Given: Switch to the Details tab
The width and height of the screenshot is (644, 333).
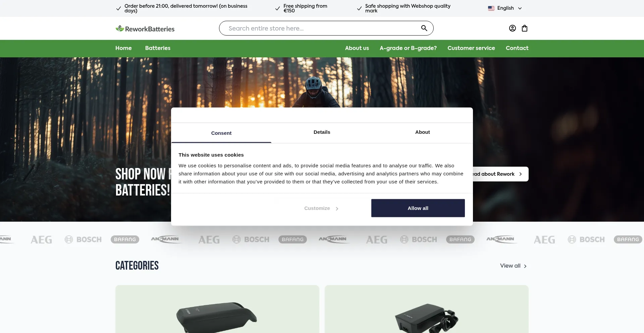Looking at the screenshot, I should click(x=322, y=132).
